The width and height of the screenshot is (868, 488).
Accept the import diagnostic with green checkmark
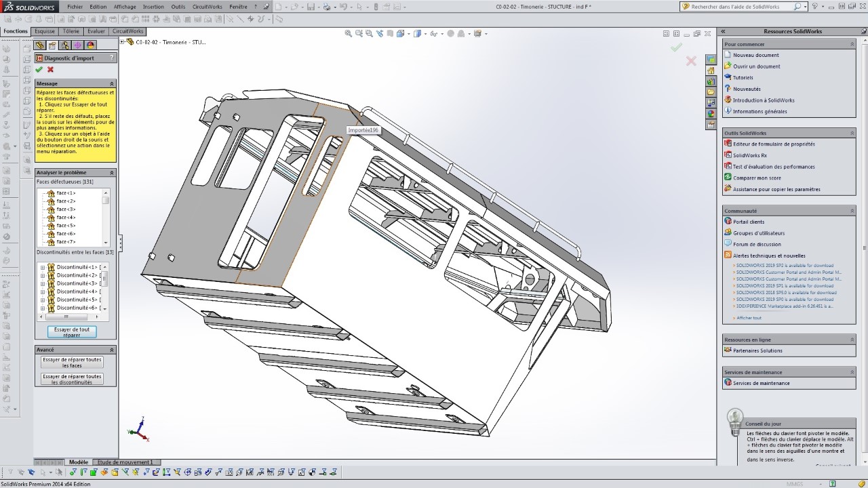pyautogui.click(x=39, y=70)
